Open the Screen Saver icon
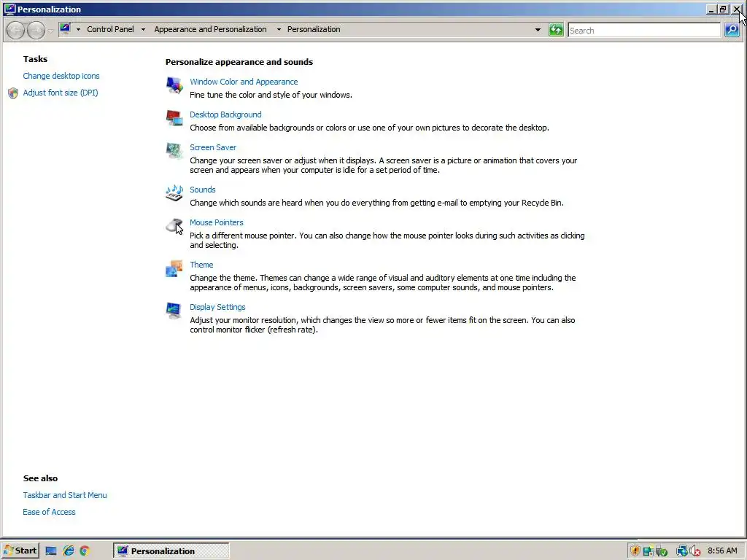 (174, 151)
